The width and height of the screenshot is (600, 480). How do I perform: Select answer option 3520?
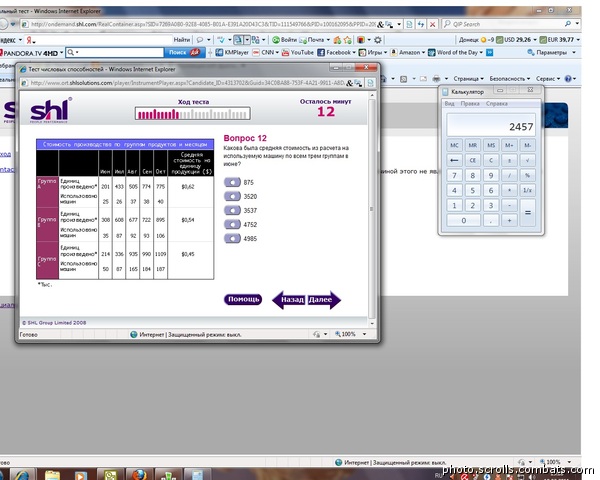[232, 196]
